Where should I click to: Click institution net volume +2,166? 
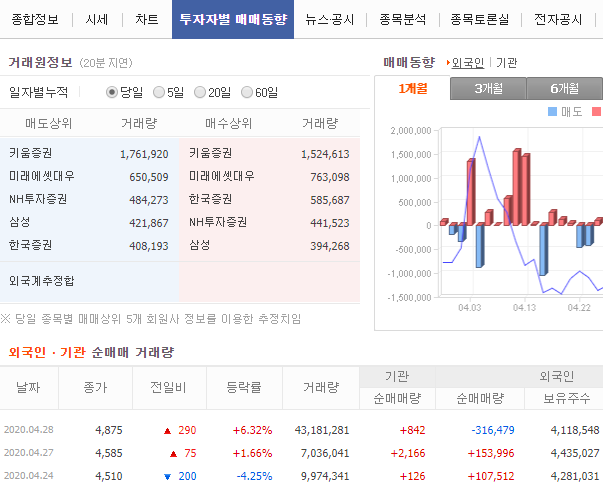(408, 453)
